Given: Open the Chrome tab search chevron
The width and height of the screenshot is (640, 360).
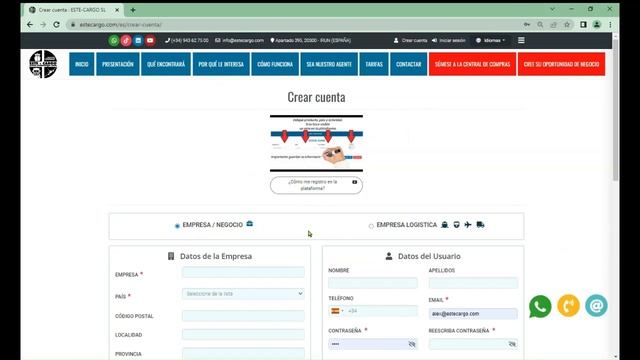Looking at the screenshot, I should click(x=552, y=9).
